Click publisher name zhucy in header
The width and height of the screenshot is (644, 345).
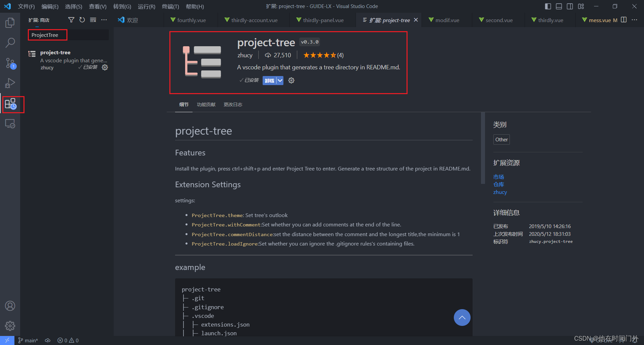click(x=245, y=55)
